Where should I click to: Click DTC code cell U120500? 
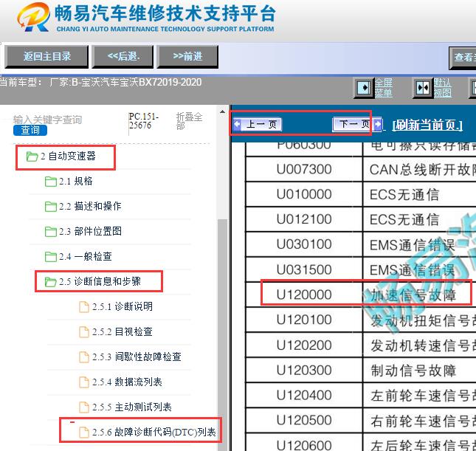click(304, 420)
